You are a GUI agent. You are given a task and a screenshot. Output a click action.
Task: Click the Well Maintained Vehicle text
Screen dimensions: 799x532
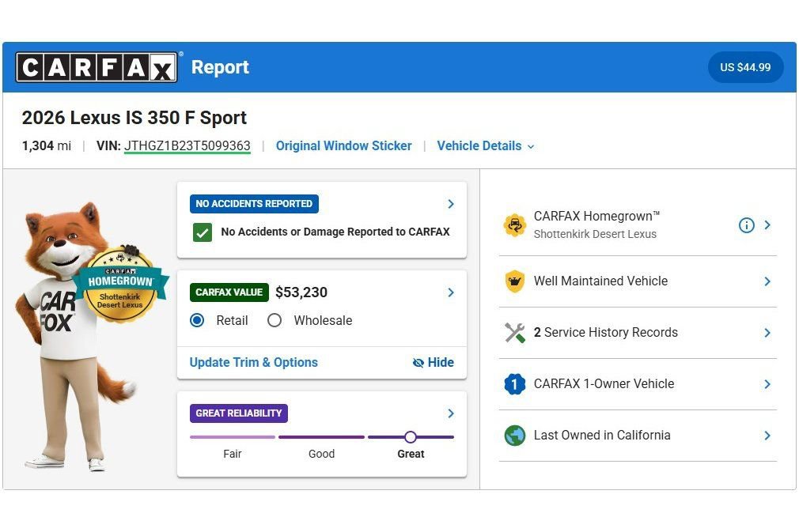click(x=600, y=281)
